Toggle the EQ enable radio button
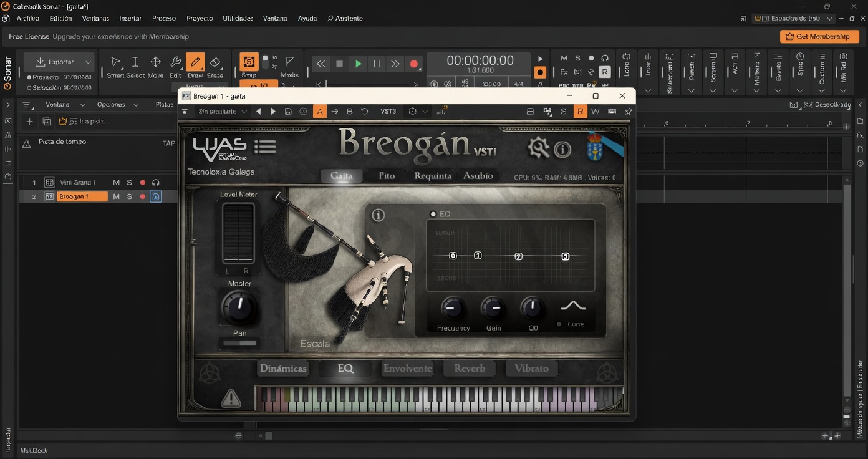 coord(433,214)
